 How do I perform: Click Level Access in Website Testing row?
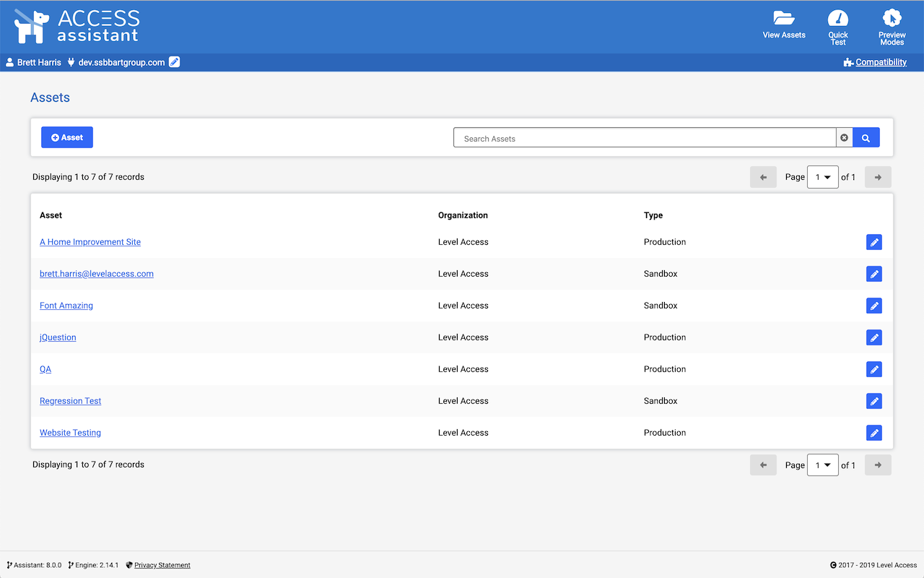463,433
